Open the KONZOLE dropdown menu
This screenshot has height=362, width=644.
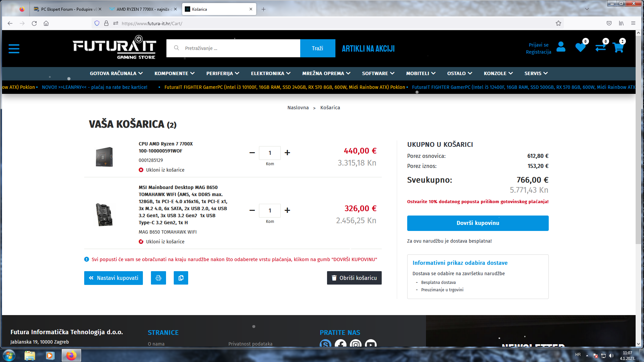pos(498,73)
